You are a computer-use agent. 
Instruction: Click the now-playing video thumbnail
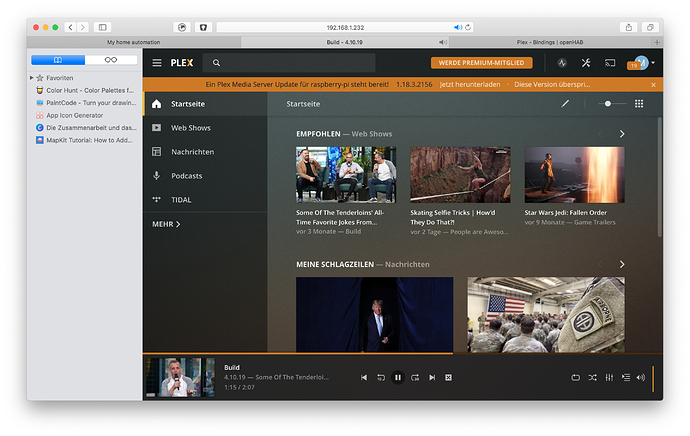[180, 377]
